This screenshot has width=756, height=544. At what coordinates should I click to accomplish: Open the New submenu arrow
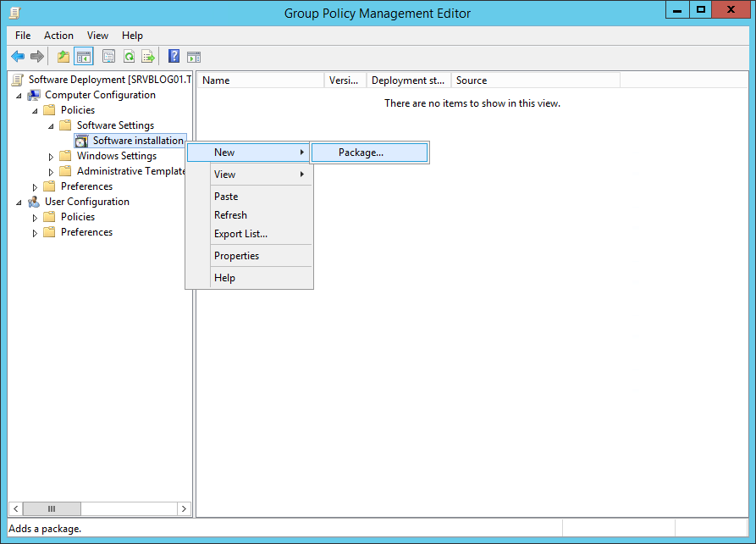coord(302,152)
